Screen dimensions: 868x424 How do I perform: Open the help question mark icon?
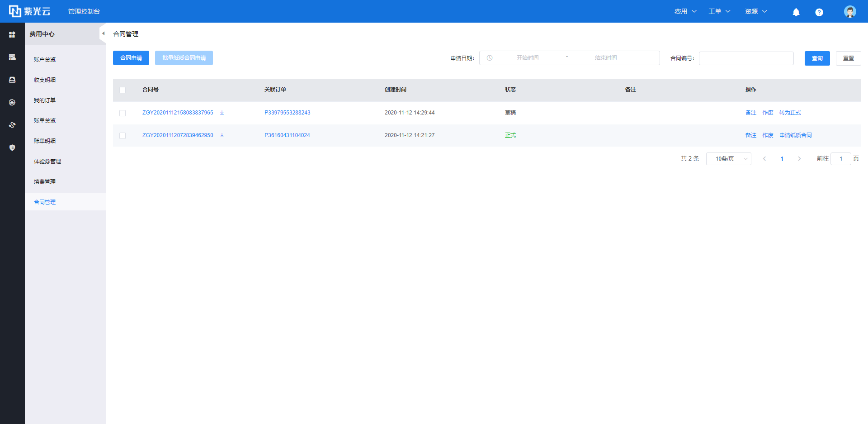click(819, 12)
